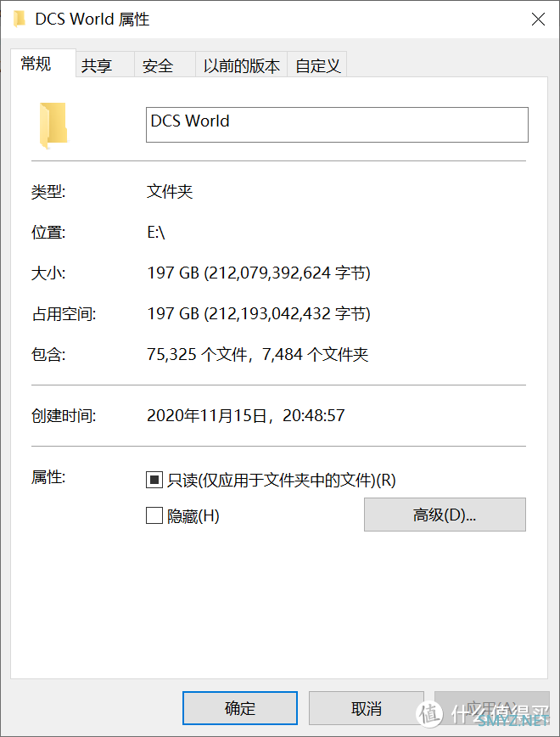560x737 pixels.
Task: Click the 大小: label
Action: (x=48, y=273)
